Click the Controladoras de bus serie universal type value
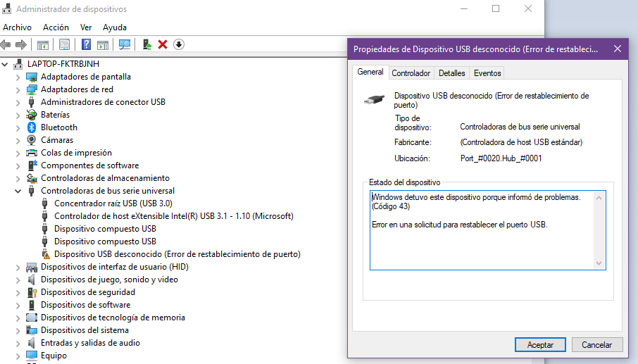 click(x=520, y=127)
